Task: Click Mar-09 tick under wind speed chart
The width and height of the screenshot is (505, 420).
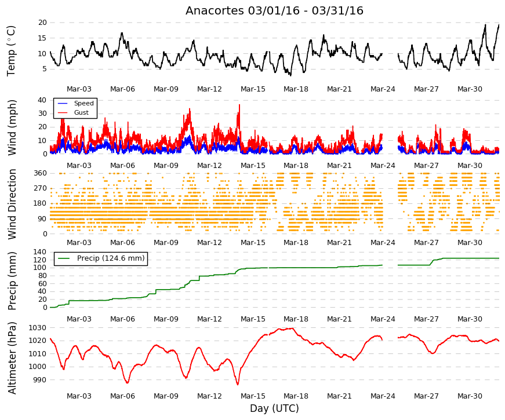Action: pos(166,166)
